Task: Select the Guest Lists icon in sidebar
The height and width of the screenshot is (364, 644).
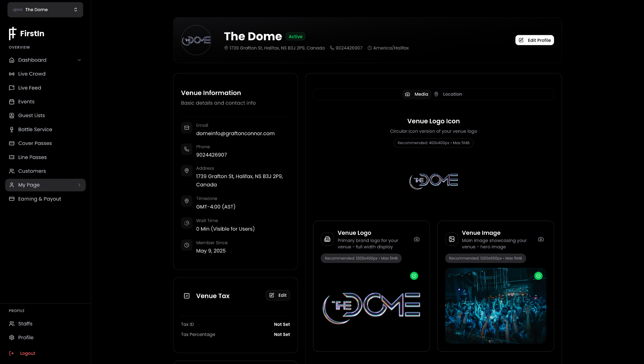Action: pos(11,115)
